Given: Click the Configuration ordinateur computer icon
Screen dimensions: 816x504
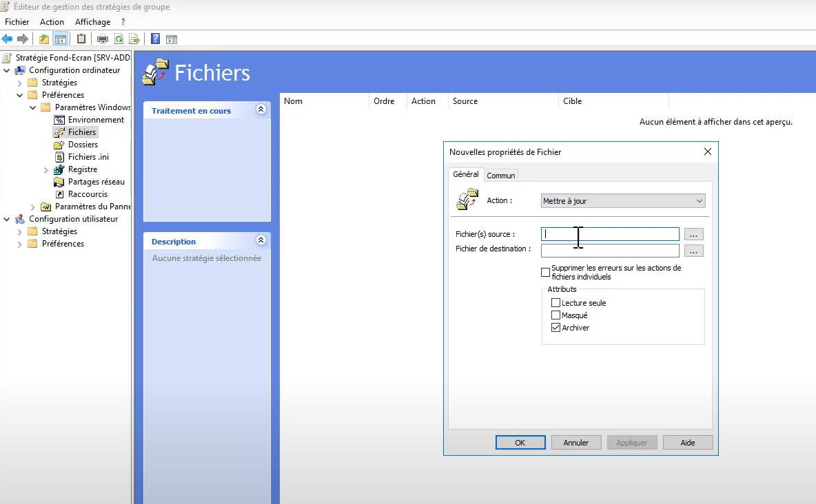Looking at the screenshot, I should 20,70.
